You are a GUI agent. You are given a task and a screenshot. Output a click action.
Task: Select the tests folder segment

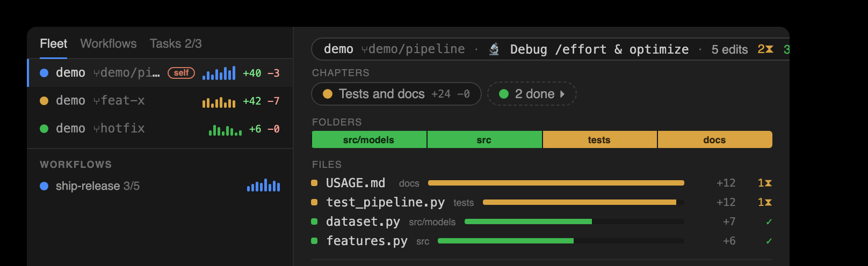click(x=599, y=139)
